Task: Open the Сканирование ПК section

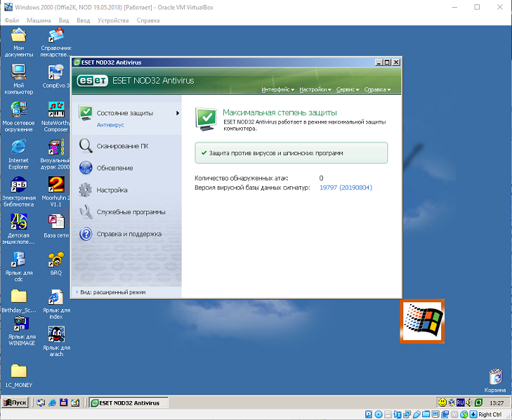Action: [x=122, y=146]
